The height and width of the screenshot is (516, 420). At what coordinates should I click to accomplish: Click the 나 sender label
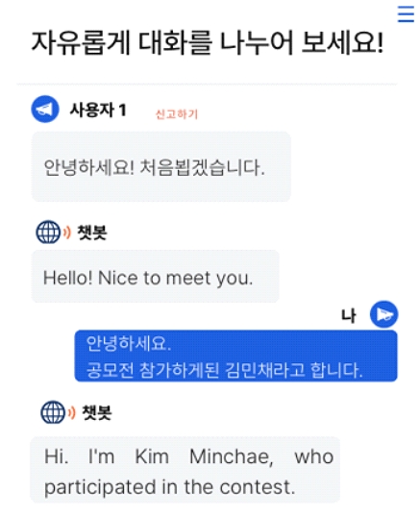coord(348,316)
